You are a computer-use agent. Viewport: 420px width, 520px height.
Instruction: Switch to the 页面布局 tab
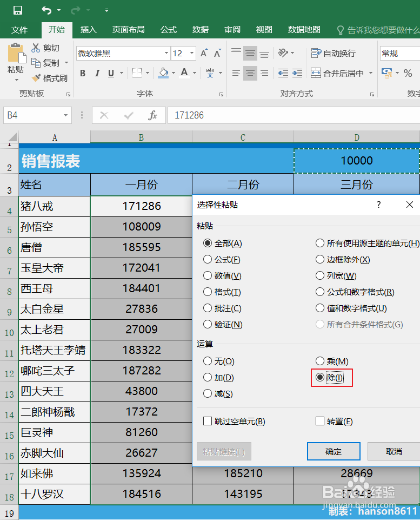click(129, 30)
